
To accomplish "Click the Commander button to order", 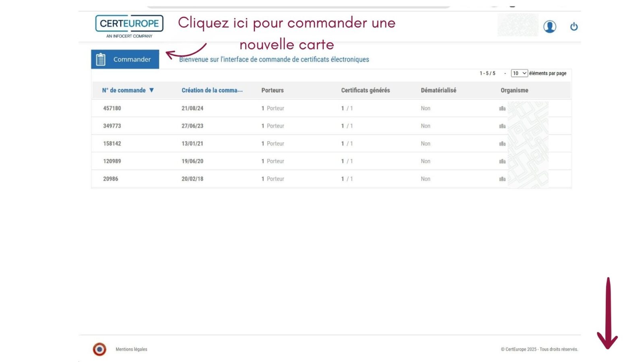I will tap(125, 59).
